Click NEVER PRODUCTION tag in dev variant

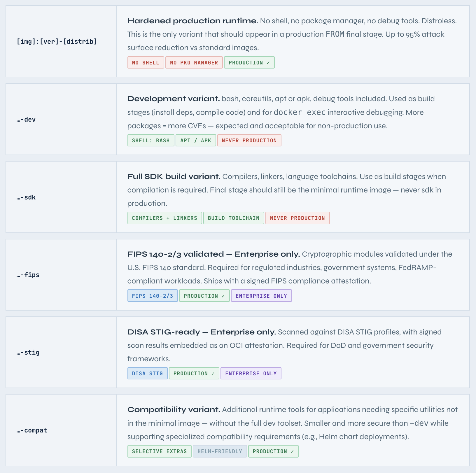click(249, 141)
